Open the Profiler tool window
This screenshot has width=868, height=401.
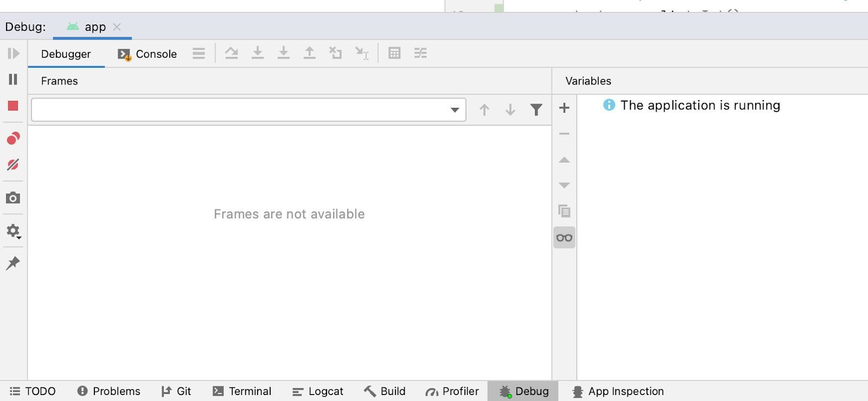[x=452, y=391]
